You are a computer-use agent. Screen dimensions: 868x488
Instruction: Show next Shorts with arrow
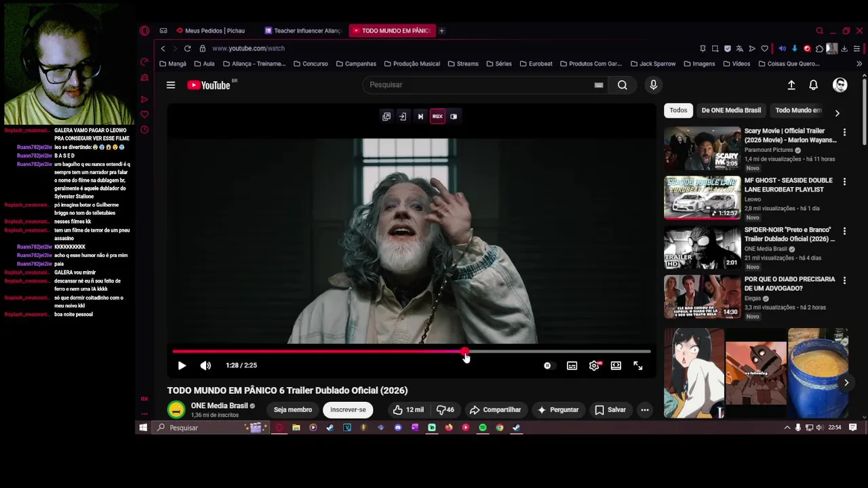tap(846, 383)
